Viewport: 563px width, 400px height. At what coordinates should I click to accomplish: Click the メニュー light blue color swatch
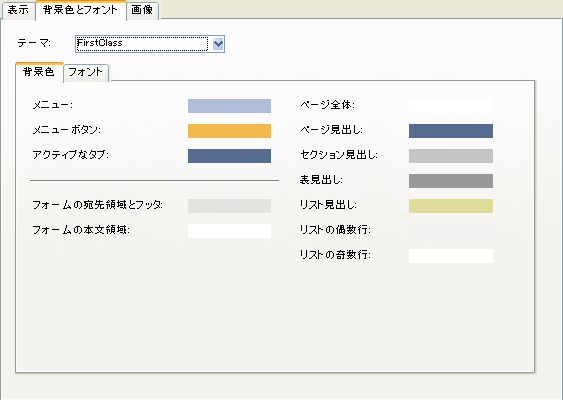[229, 106]
